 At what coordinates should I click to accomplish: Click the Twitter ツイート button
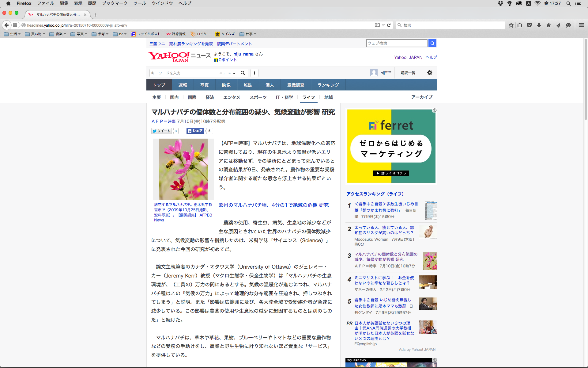(x=161, y=131)
